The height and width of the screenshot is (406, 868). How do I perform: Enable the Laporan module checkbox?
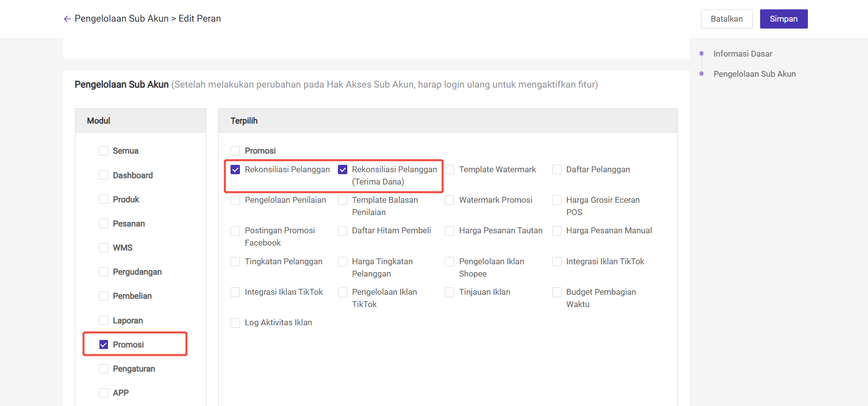(103, 320)
